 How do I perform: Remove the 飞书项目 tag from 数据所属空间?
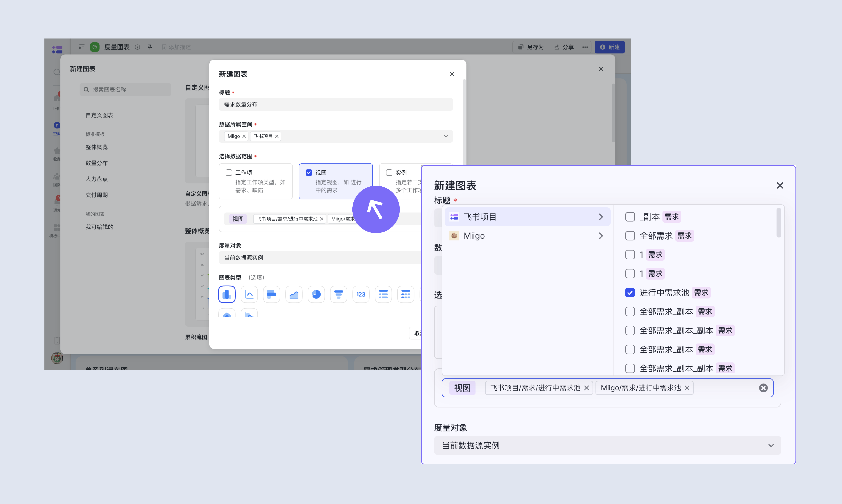click(277, 136)
